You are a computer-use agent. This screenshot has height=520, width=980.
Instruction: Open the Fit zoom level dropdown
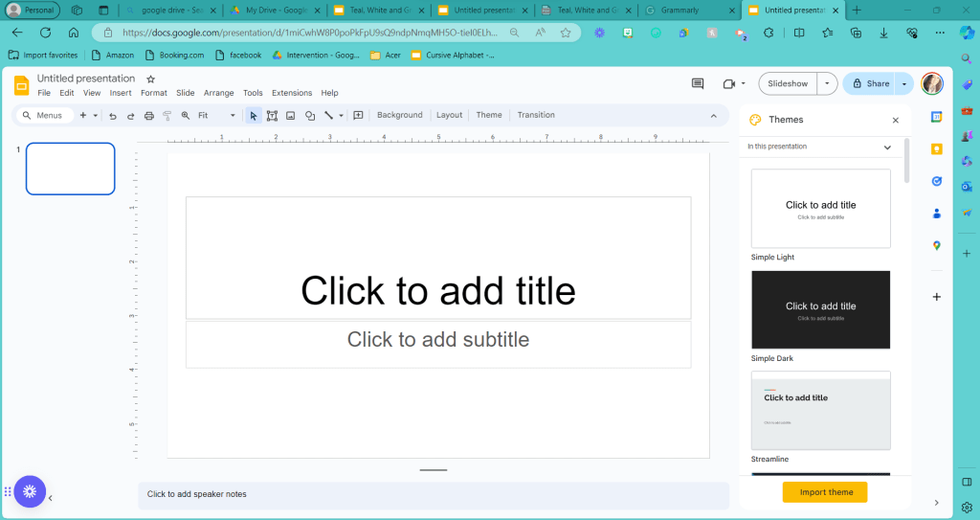[x=216, y=116]
